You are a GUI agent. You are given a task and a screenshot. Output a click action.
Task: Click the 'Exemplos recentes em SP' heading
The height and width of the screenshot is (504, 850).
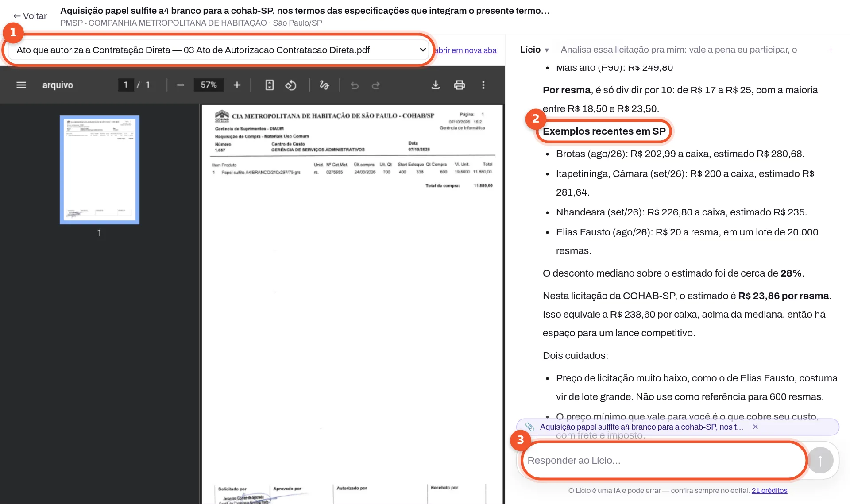(604, 131)
